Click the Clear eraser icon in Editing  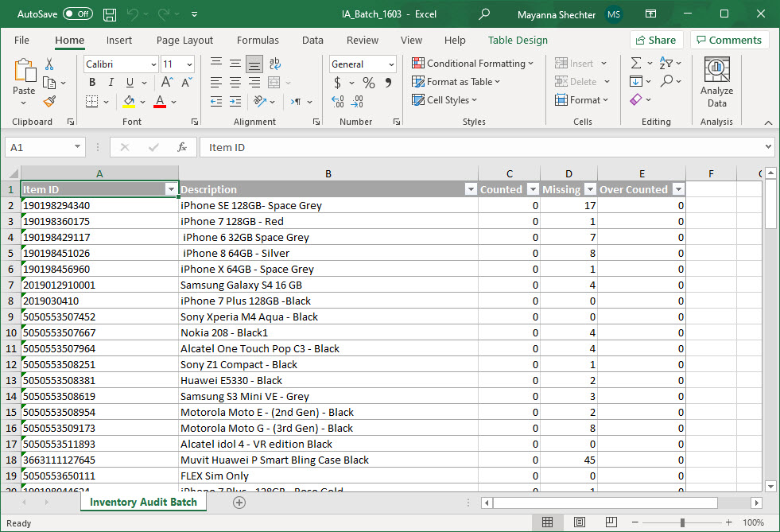tap(636, 99)
